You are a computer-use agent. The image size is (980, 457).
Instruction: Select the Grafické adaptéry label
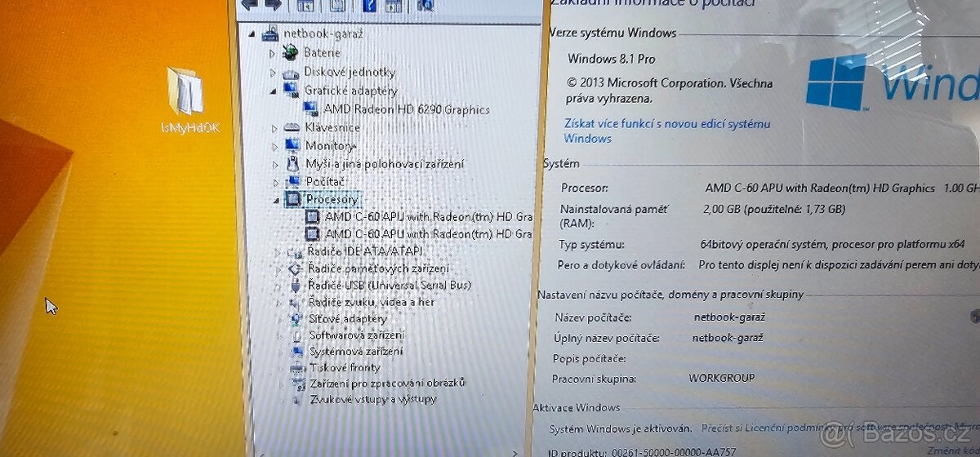point(351,91)
